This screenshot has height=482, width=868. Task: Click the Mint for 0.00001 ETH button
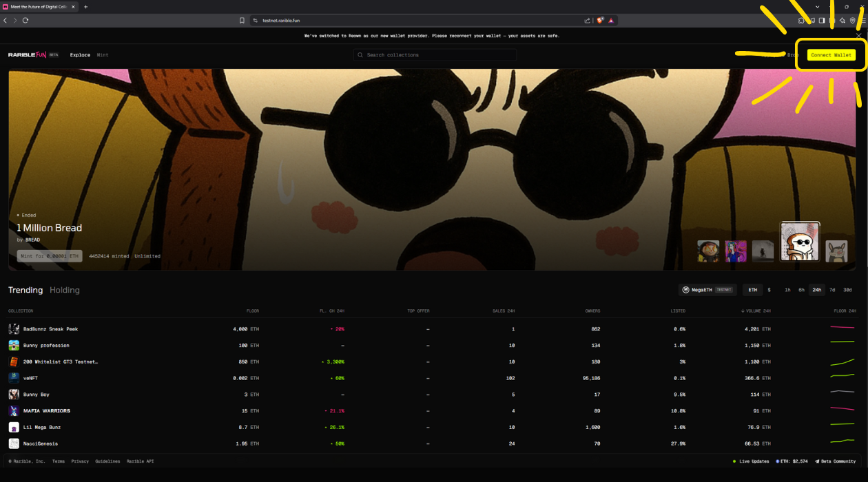pyautogui.click(x=50, y=256)
